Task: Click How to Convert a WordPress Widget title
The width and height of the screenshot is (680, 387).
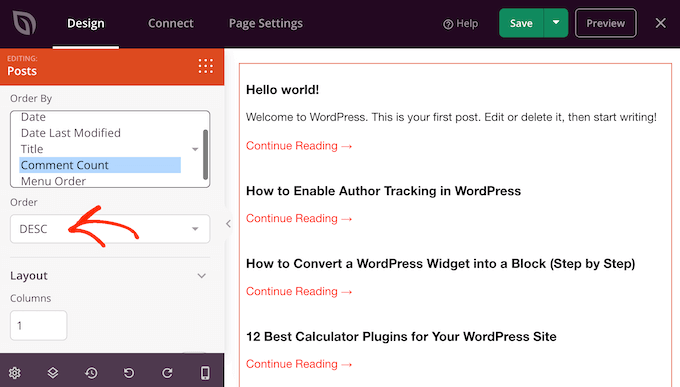Action: (x=440, y=264)
